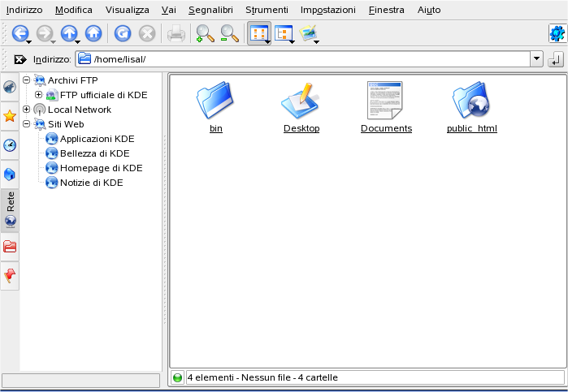Click the green status indicator light
568x392 pixels.
coord(177,377)
